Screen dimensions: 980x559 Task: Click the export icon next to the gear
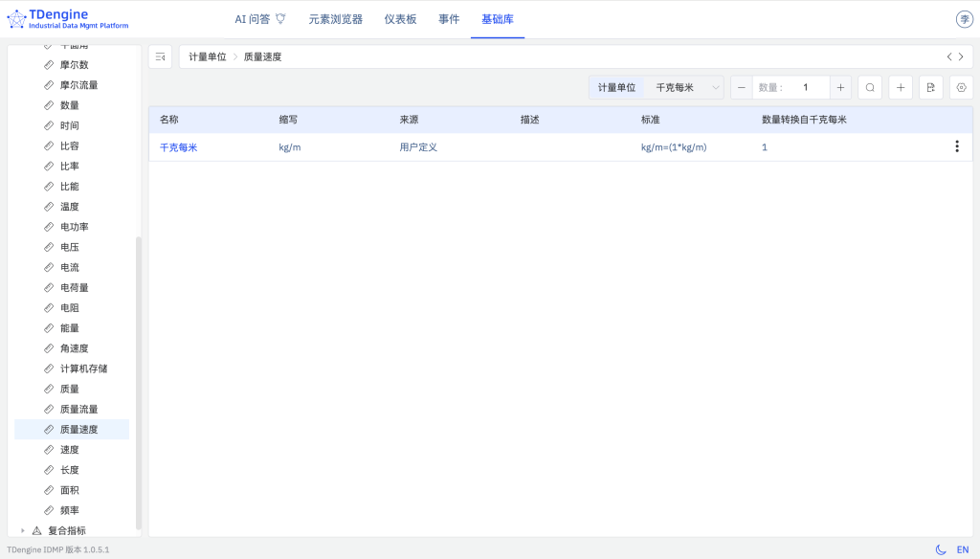(x=929, y=87)
